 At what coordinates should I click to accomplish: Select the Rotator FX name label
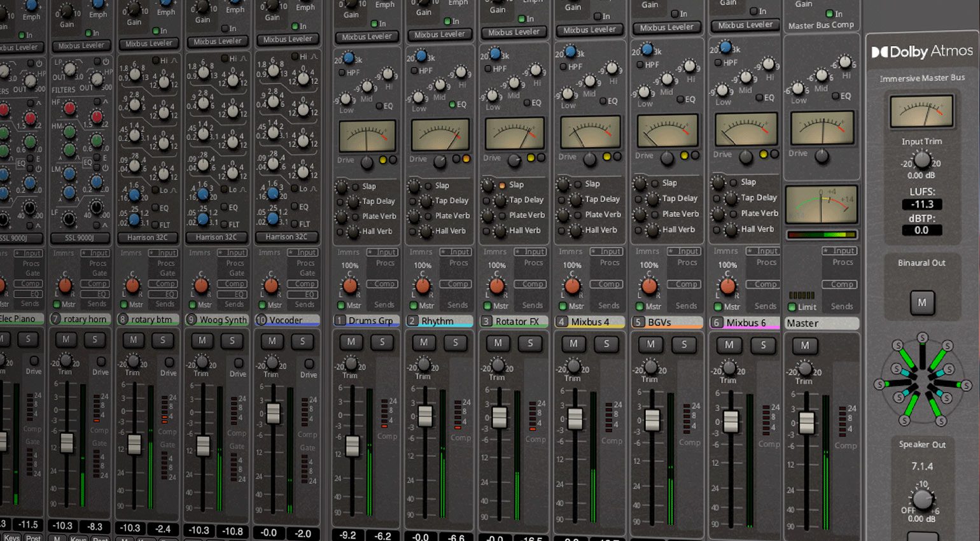coord(514,321)
